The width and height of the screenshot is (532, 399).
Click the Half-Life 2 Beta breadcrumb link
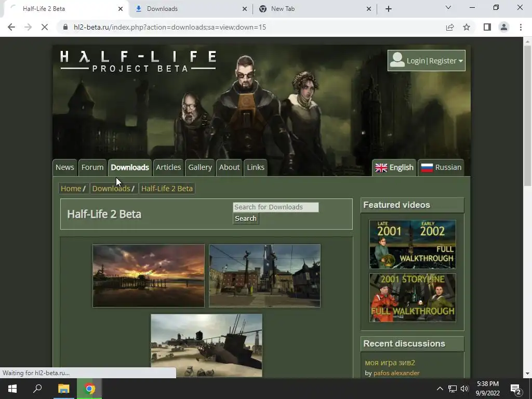pyautogui.click(x=167, y=188)
